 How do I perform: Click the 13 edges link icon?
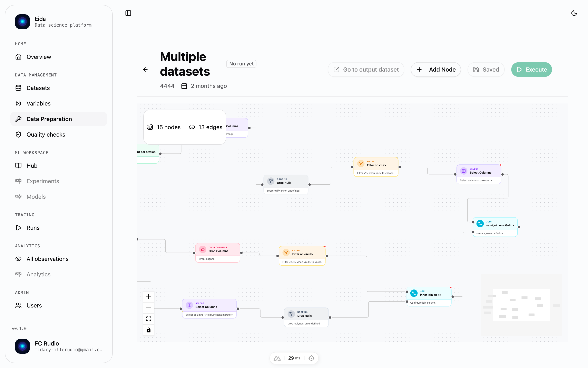(192, 127)
